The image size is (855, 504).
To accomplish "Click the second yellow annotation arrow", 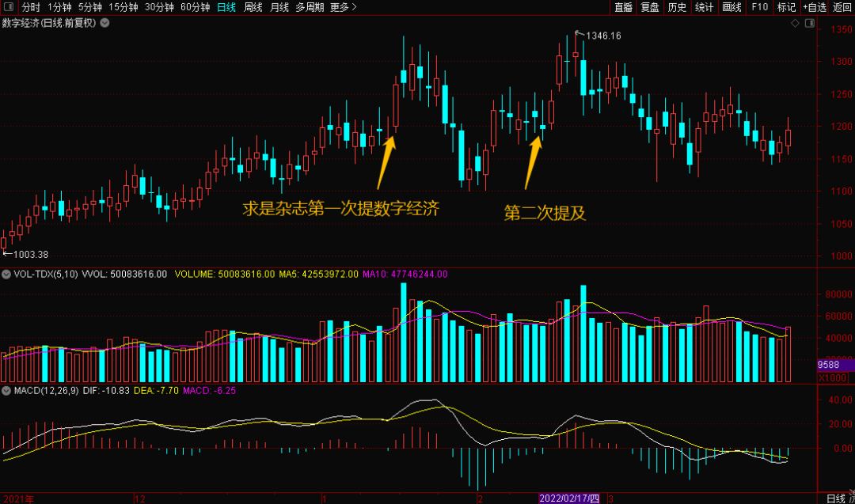I will [534, 164].
